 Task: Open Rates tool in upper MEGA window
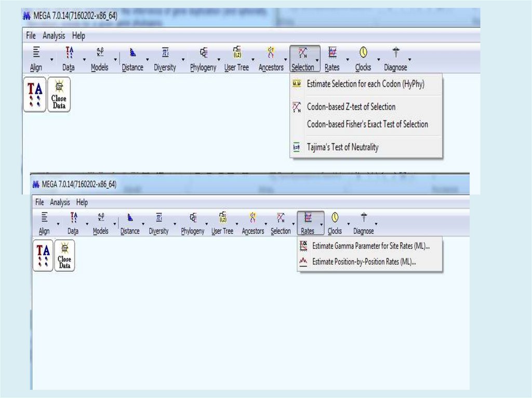coord(332,59)
